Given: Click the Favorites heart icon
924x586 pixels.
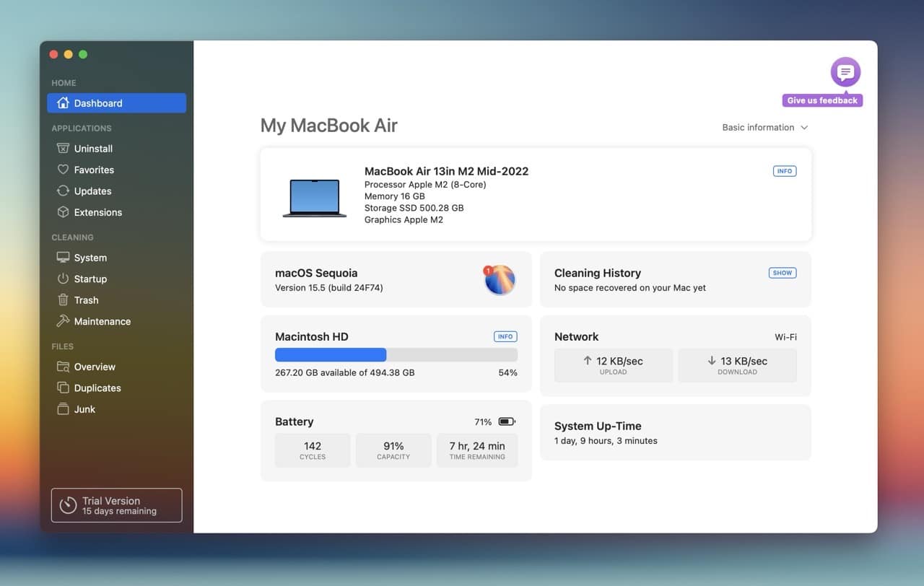Looking at the screenshot, I should pyautogui.click(x=64, y=170).
